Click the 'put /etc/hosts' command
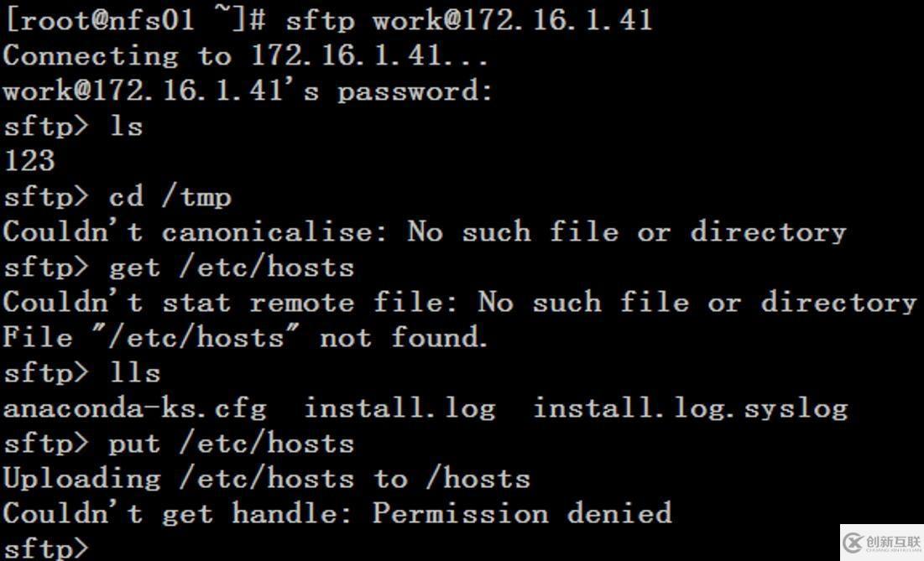The image size is (924, 561). coord(232,444)
